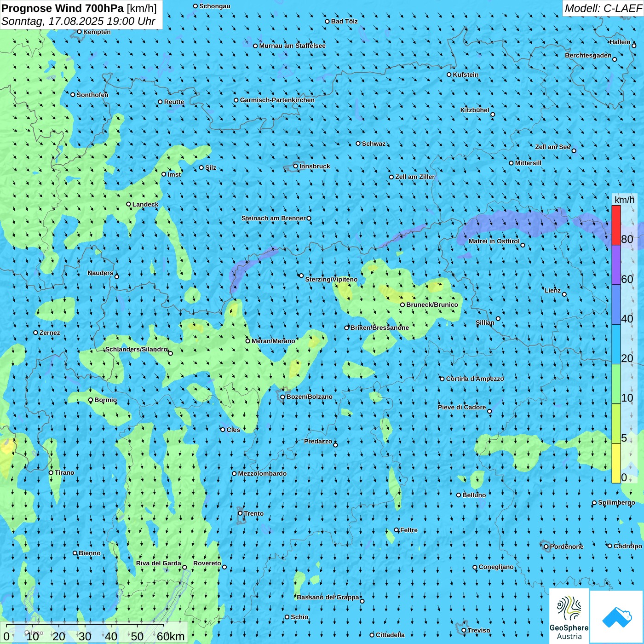Select the Kitzbühel city label
The height and width of the screenshot is (644, 644).
click(x=475, y=110)
